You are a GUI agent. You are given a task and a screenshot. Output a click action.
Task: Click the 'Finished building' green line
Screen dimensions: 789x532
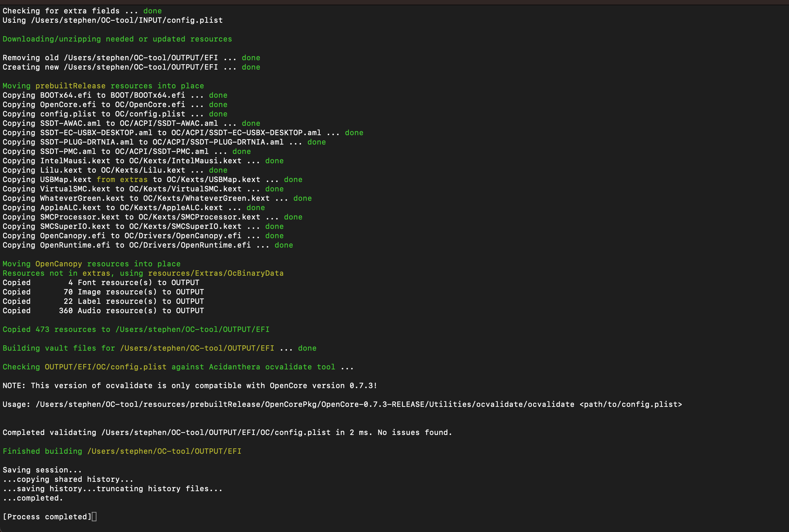click(x=122, y=451)
